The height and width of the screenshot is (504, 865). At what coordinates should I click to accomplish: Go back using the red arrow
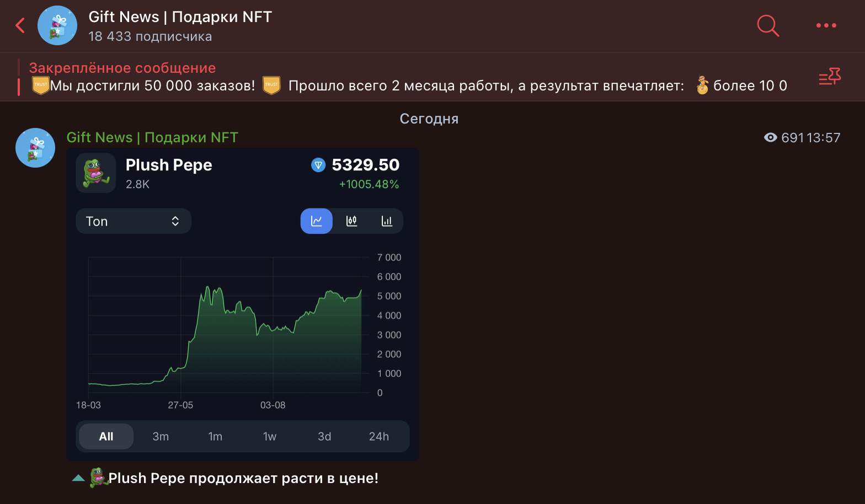(x=20, y=25)
